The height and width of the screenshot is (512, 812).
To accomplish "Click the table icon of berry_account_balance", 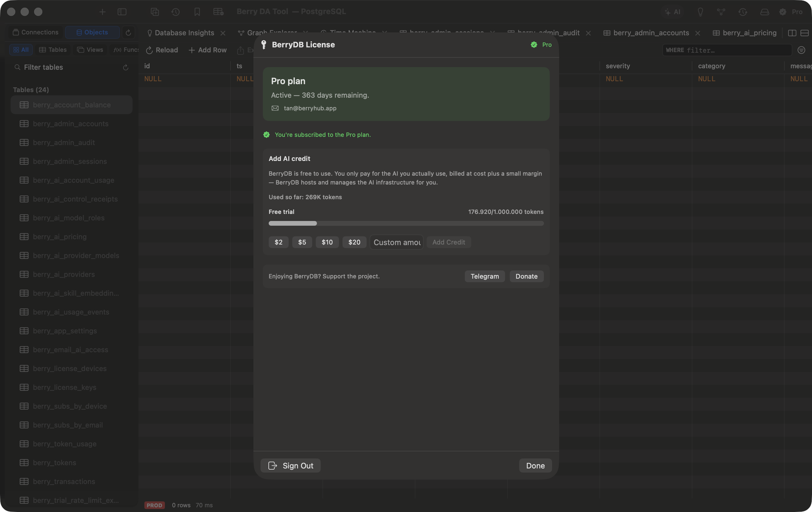I will pos(24,105).
